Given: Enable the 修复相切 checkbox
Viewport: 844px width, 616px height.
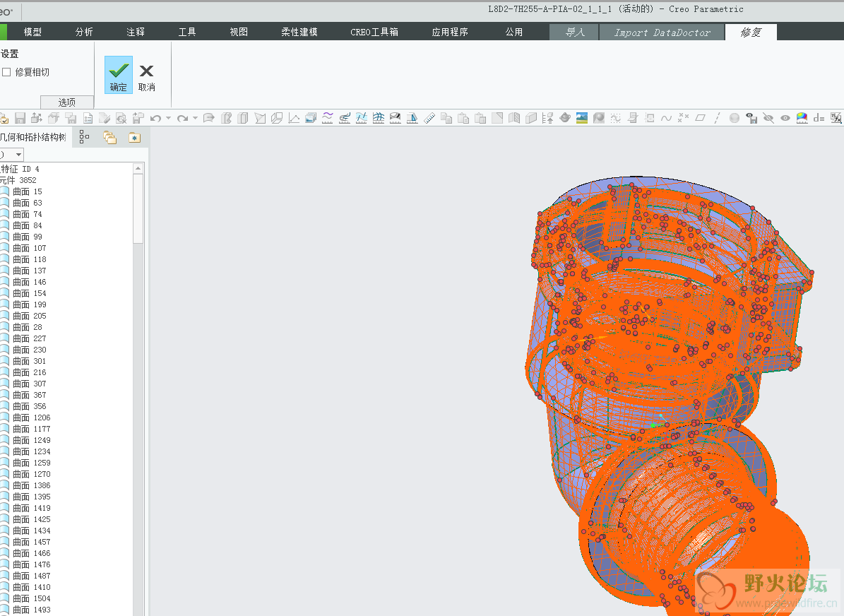Looking at the screenshot, I should pos(6,72).
